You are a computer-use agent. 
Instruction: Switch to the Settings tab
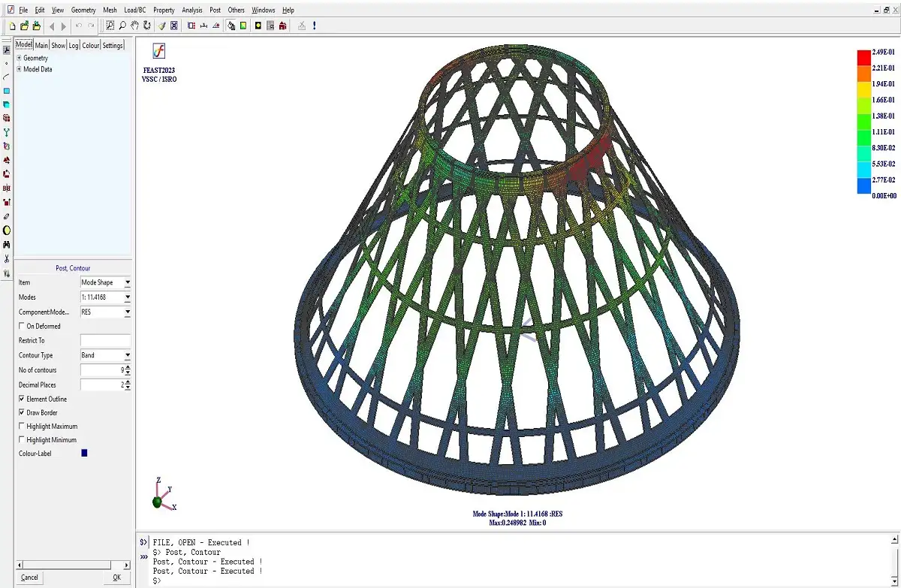point(113,46)
